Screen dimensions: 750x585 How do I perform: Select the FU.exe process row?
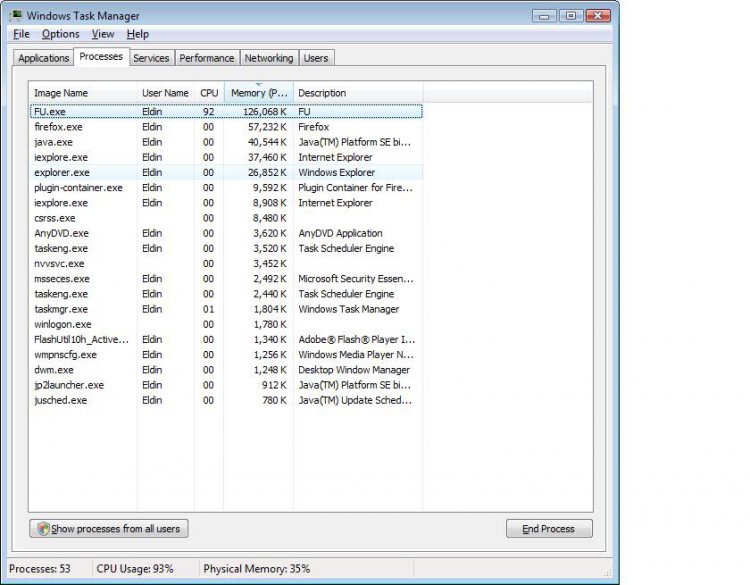click(226, 111)
